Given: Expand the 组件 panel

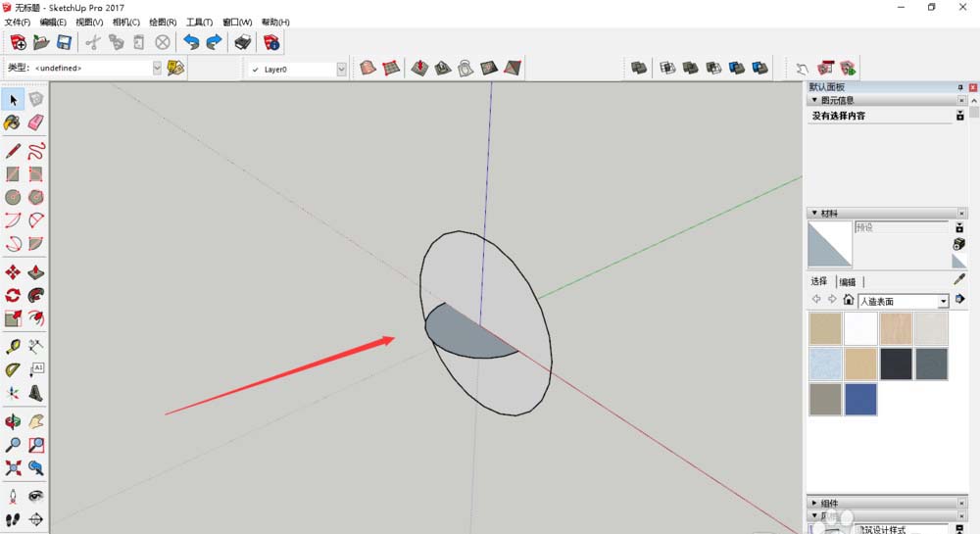Looking at the screenshot, I should (x=814, y=503).
